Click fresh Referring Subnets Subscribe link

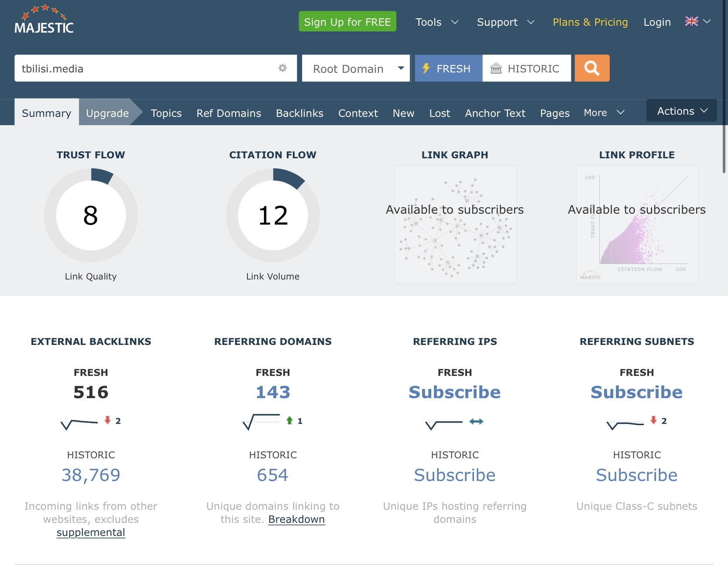click(637, 392)
